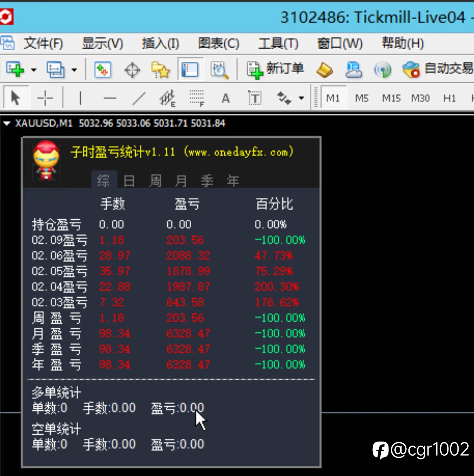Viewport: 474px width, 476px height.
Task: Click profit value 2088.32
Action: pos(188,255)
